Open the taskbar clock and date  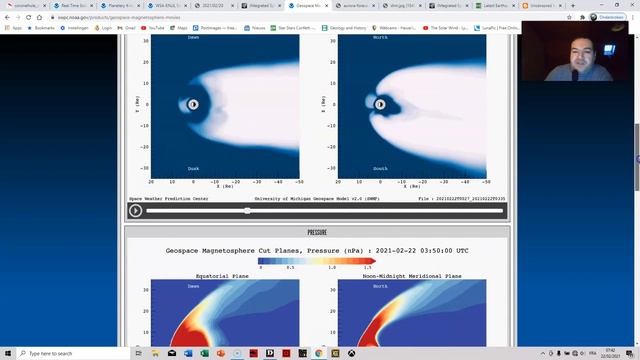(x=611, y=353)
